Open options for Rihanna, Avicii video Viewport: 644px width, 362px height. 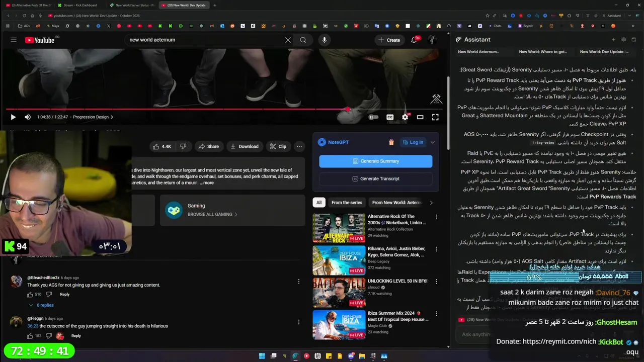click(x=436, y=249)
